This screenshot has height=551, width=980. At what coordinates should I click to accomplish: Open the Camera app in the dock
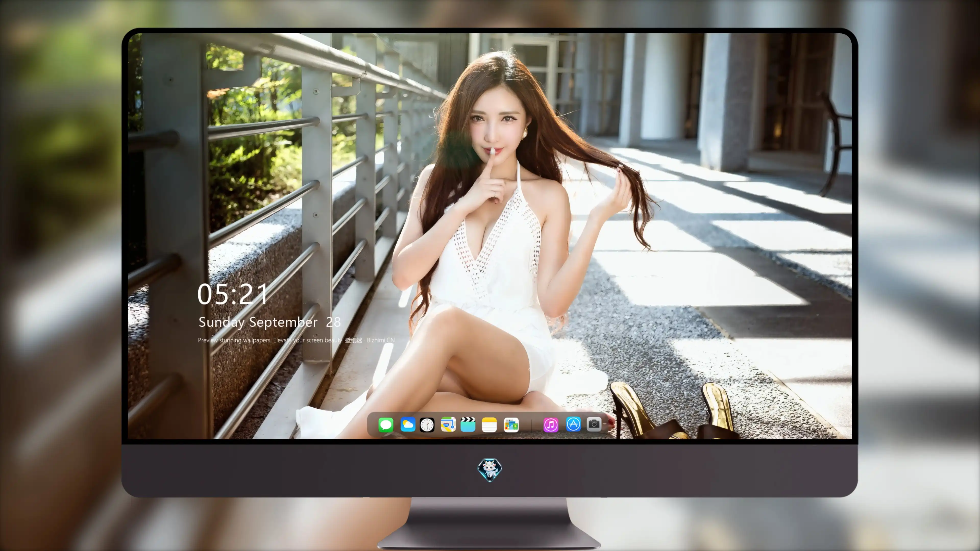593,424
